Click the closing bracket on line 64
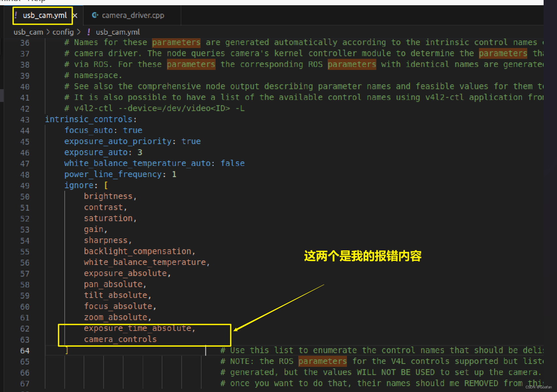Screen dimensions: 557x392 tap(67, 350)
